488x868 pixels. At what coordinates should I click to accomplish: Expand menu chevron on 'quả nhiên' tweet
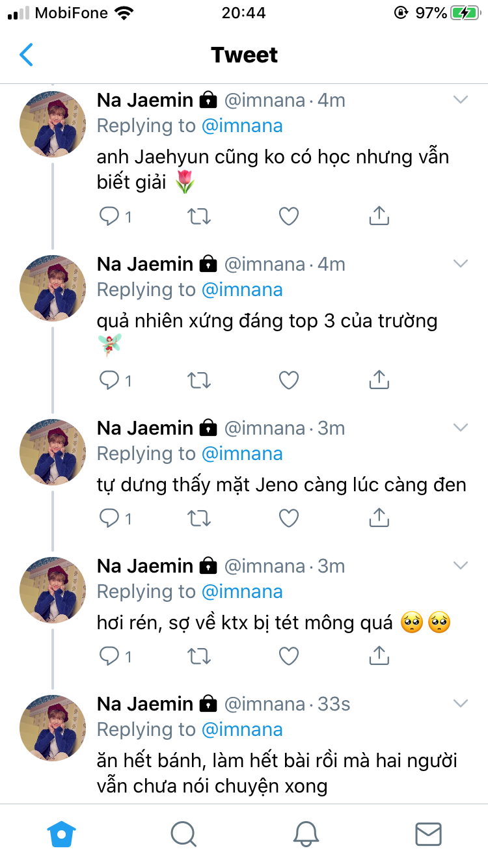coord(461,264)
